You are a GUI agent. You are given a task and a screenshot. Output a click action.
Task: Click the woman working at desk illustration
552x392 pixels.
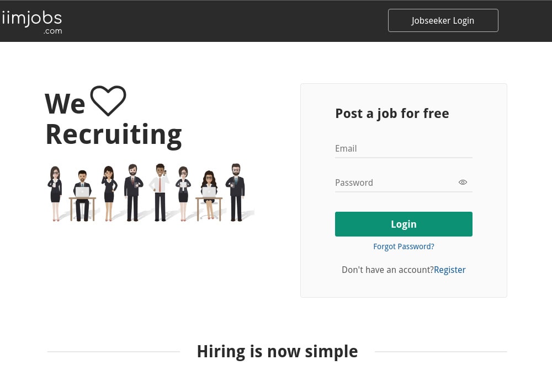[209, 190]
